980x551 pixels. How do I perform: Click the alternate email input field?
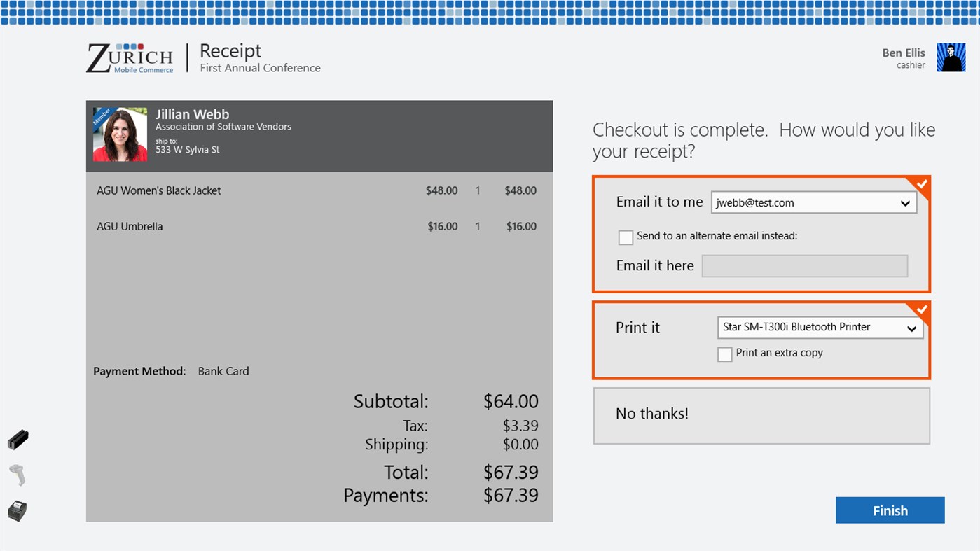tap(803, 265)
